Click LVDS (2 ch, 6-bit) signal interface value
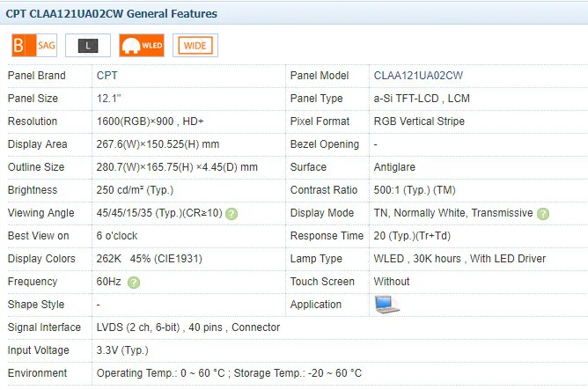Screen dimensions: 588x390 188,327
